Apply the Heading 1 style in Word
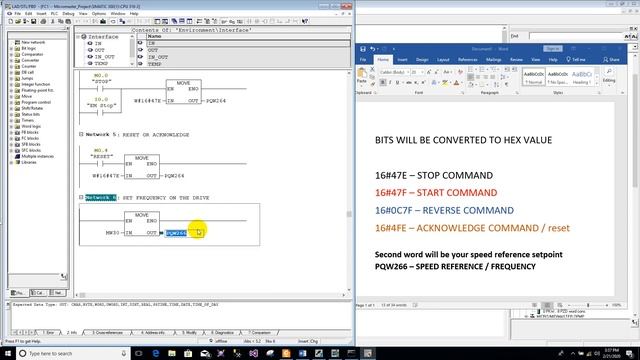Image resolution: width=640 pixels, height=360 pixels. pos(582,77)
